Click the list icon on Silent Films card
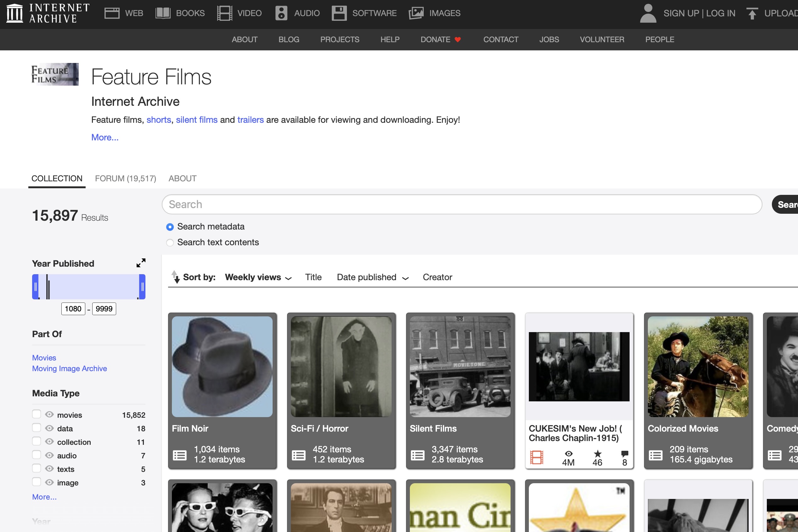This screenshot has width=798, height=532. [417, 455]
